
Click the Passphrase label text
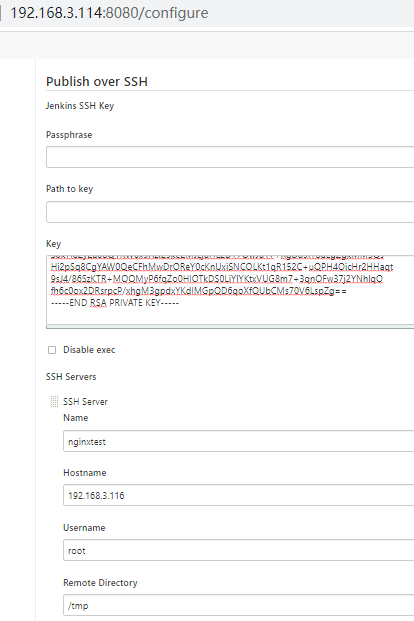click(x=69, y=135)
